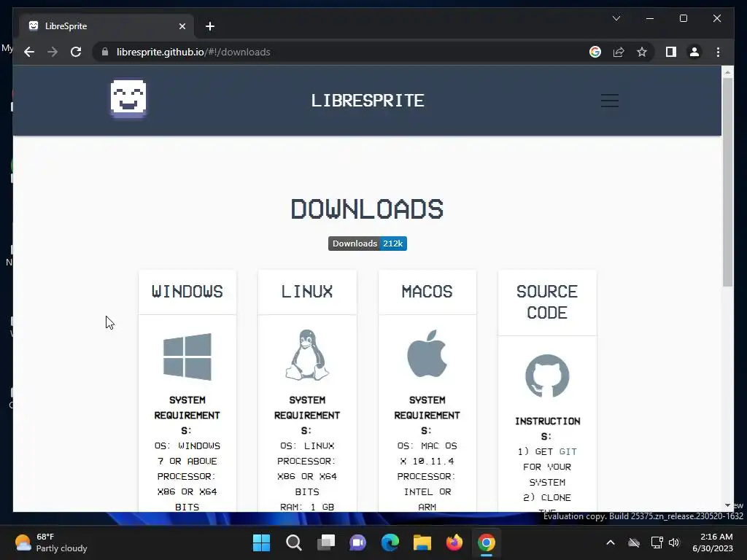This screenshot has width=747, height=560.
Task: Click the browser forward arrow
Action: pyautogui.click(x=53, y=52)
